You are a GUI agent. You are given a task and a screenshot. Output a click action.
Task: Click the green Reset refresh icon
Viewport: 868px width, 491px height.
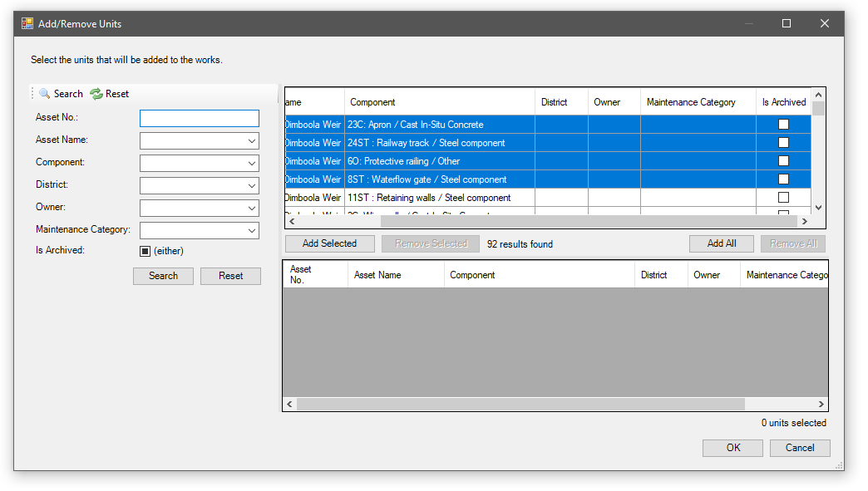[x=96, y=94]
